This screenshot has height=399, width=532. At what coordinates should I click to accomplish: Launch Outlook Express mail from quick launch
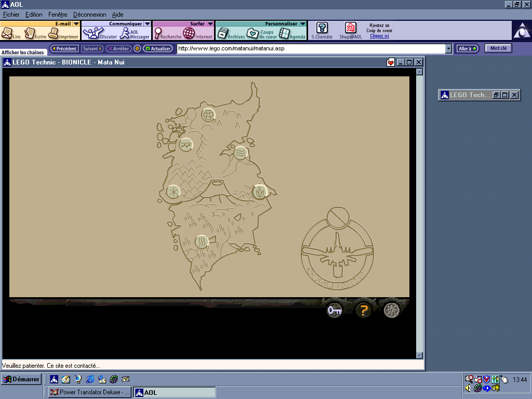pyautogui.click(x=102, y=379)
